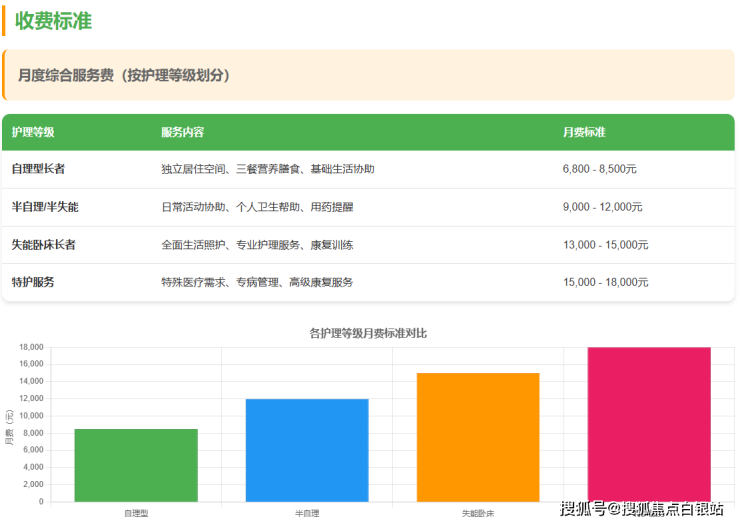Click the 月费标准 column header
Image resolution: width=740 pixels, height=525 pixels.
[584, 132]
